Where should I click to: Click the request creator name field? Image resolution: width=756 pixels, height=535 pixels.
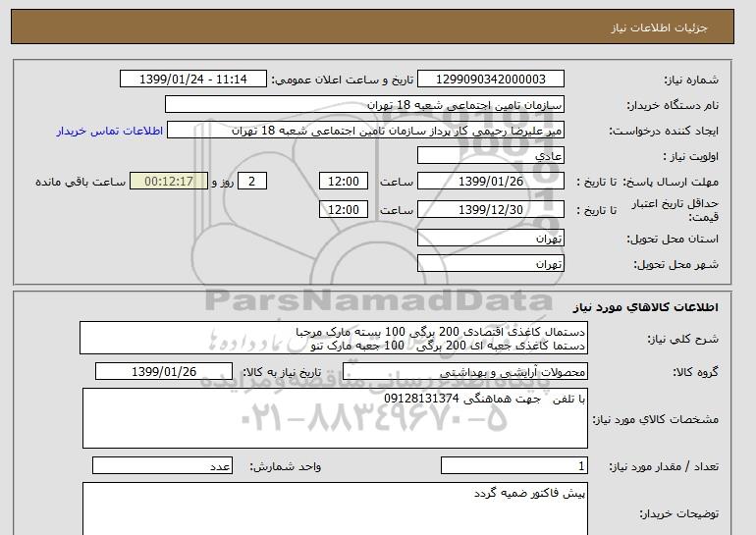pyautogui.click(x=365, y=131)
